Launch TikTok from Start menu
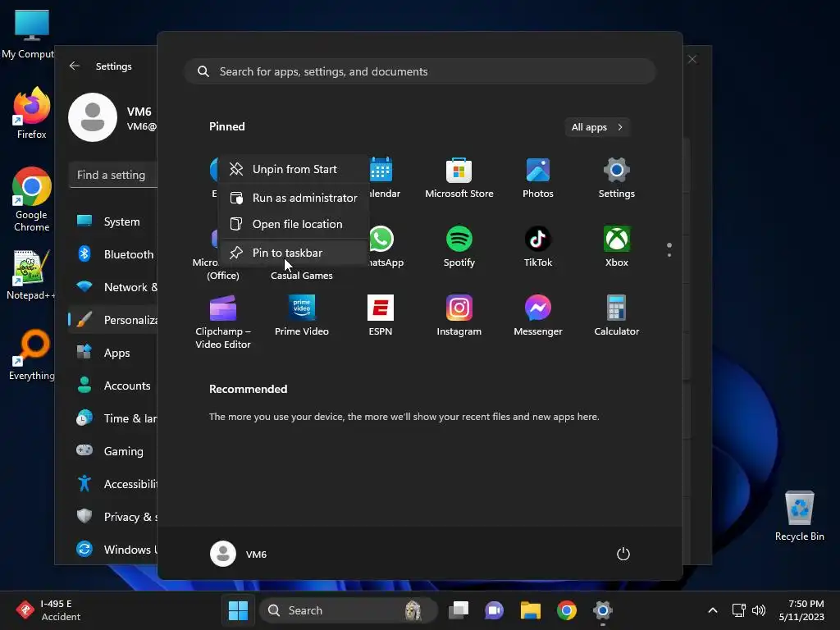This screenshot has height=630, width=840. tap(538, 247)
